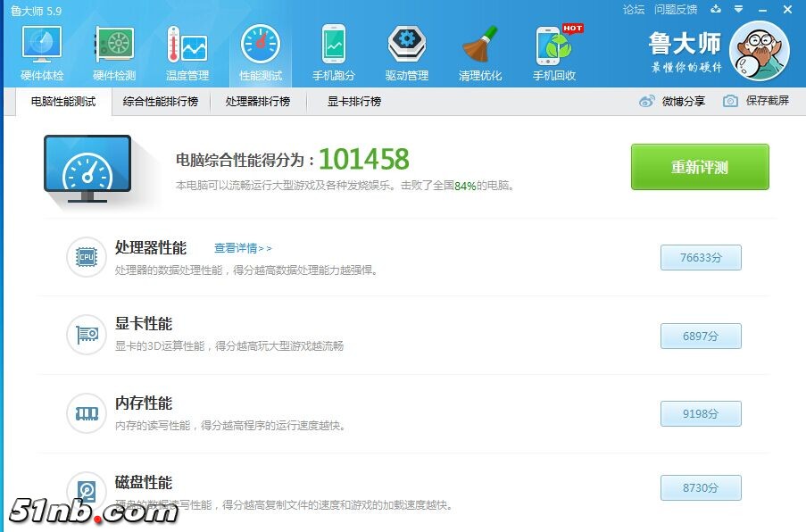Open 温度管理 temperature management
Viewport: 806px width, 532px height.
coord(187,49)
